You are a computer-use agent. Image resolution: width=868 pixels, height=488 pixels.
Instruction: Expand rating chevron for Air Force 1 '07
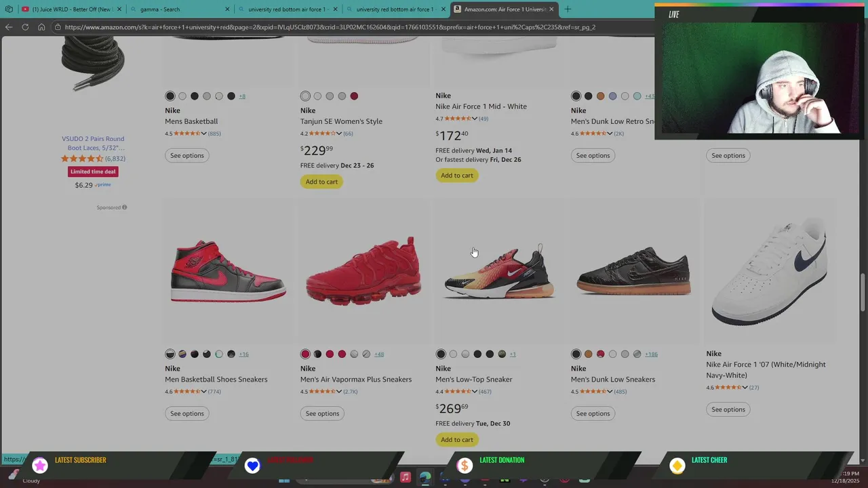[745, 388]
